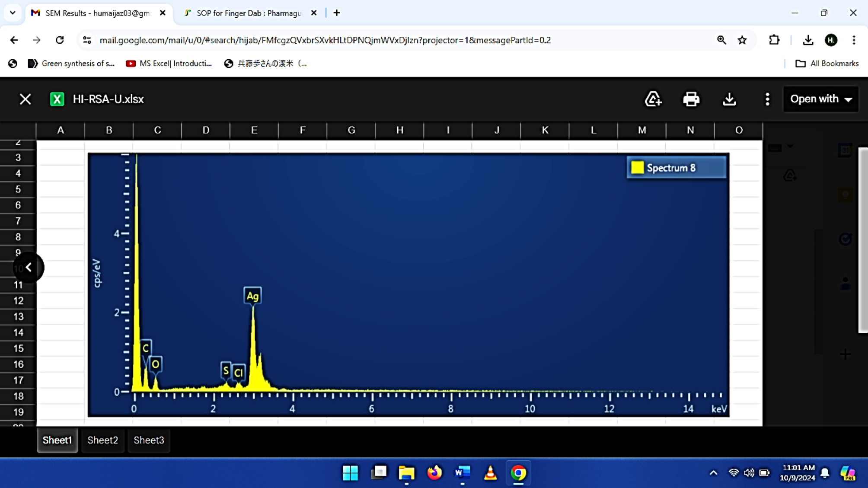Click the Spectrum 8 yellow swatch

[x=637, y=168]
